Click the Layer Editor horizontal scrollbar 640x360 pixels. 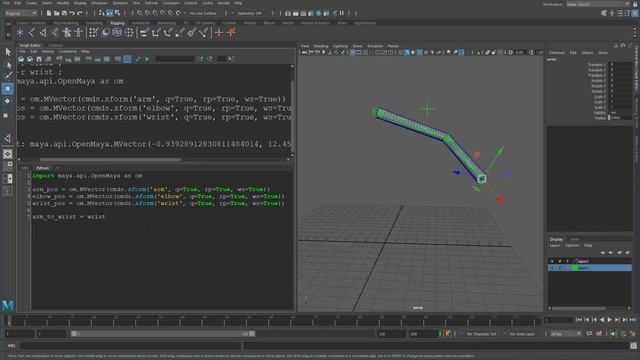[578, 308]
